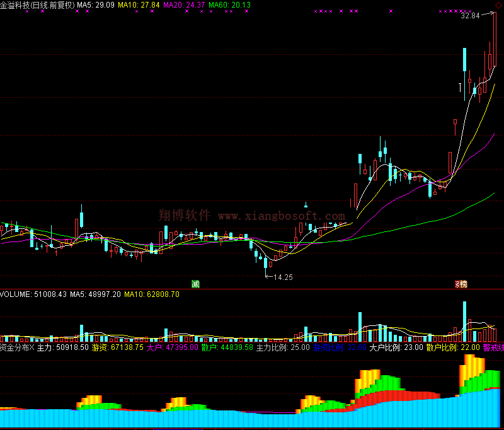Viewport: 504px width, 430px height.
Task: Click the stock title 金益科技(日线.前复权)
Action: 37,5
